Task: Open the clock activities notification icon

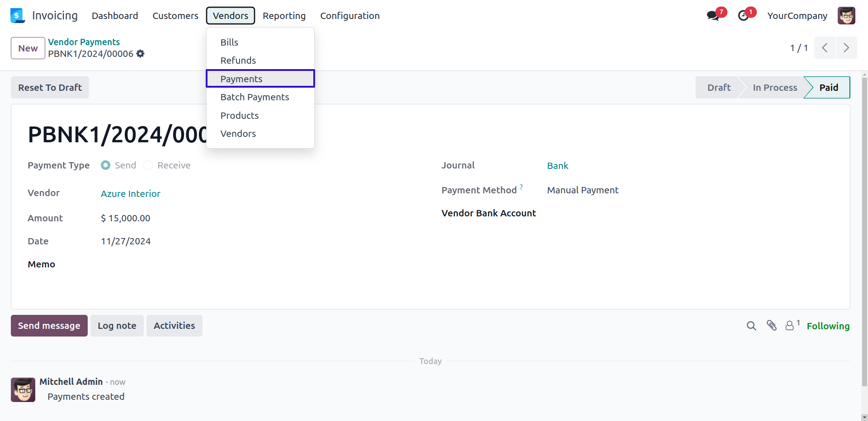Action: tap(743, 16)
